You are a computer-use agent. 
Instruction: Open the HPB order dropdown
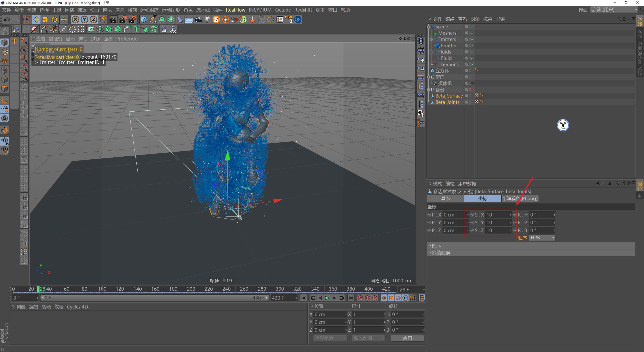click(x=542, y=238)
